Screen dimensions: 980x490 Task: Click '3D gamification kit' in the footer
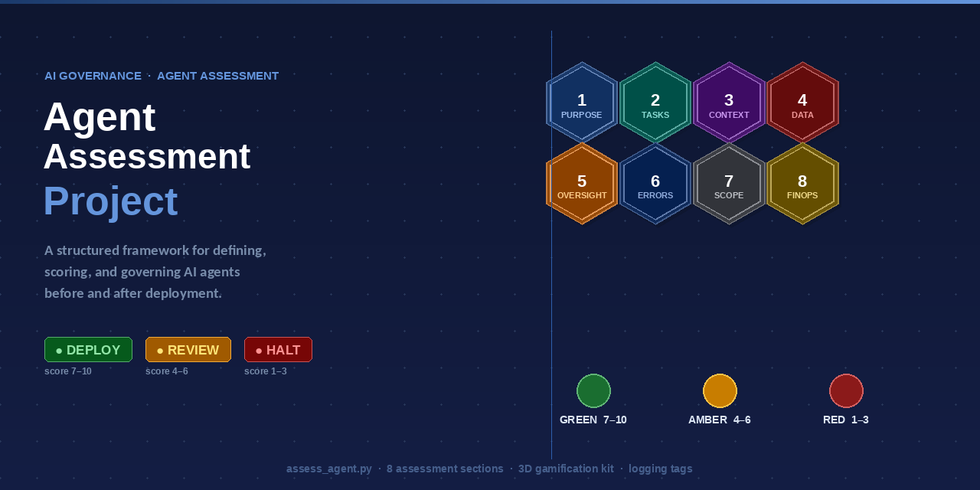[x=566, y=469]
